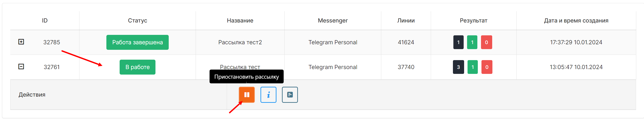The width and height of the screenshot is (644, 120).
Task: Expand row 32785 with plus icon
Action: point(21,42)
